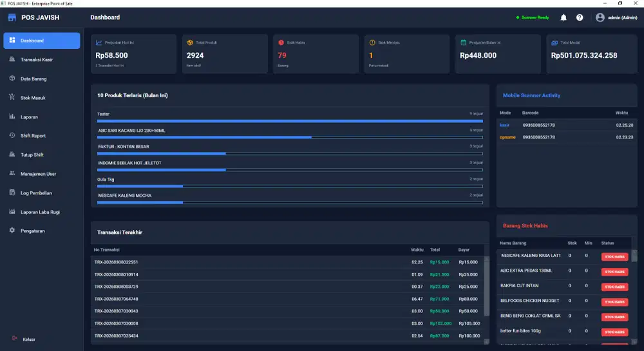Click STOK HABIS badge for BAKPIA CUT INTAN
The height and width of the screenshot is (351, 644).
click(x=614, y=287)
